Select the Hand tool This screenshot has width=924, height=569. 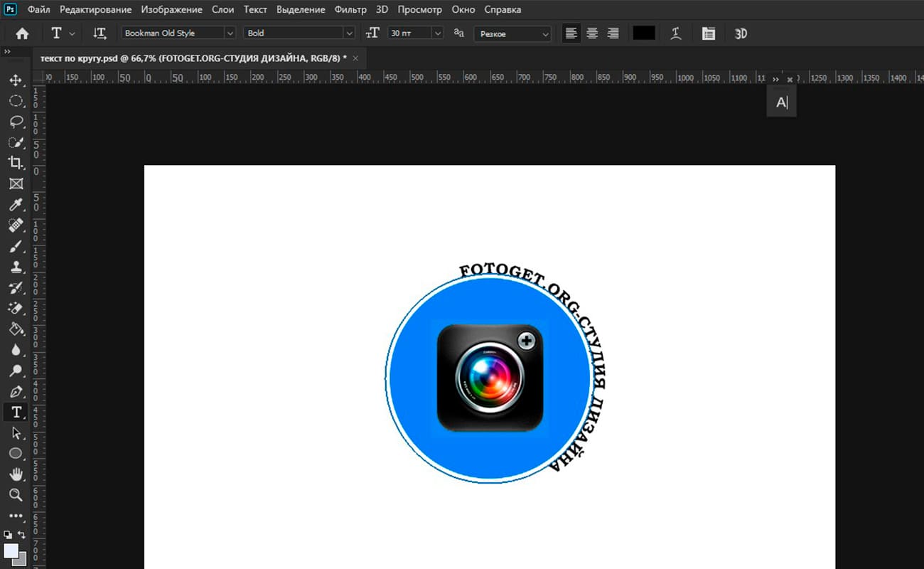(x=16, y=474)
